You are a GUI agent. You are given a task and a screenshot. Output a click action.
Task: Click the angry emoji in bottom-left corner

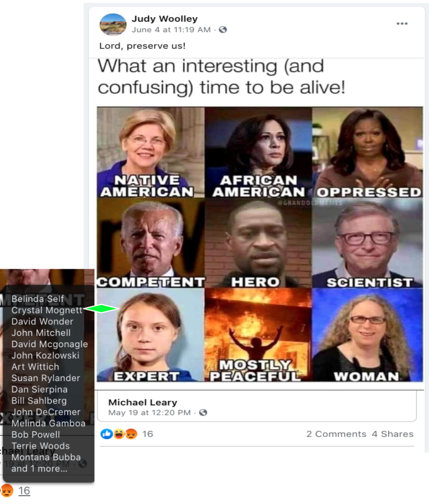coord(7,491)
